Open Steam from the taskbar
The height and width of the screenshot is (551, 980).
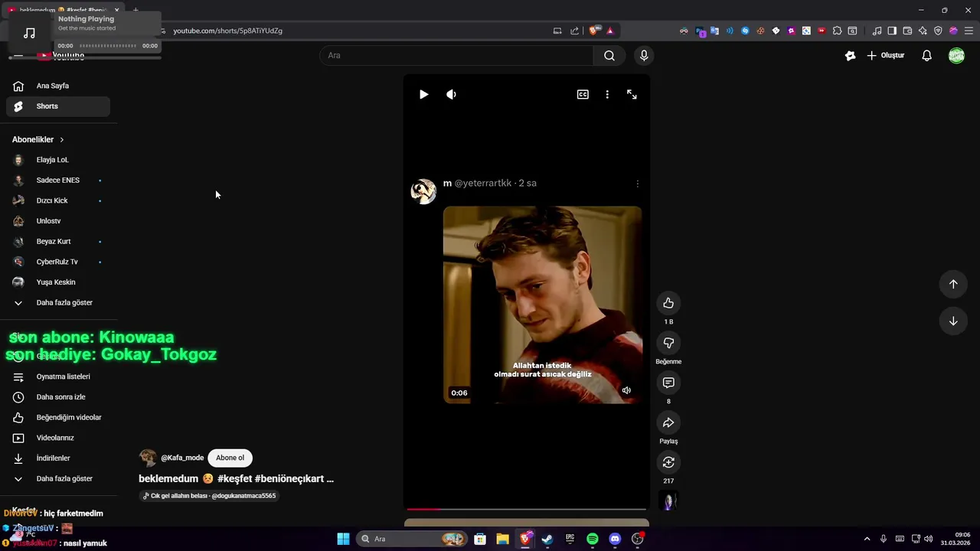(547, 539)
